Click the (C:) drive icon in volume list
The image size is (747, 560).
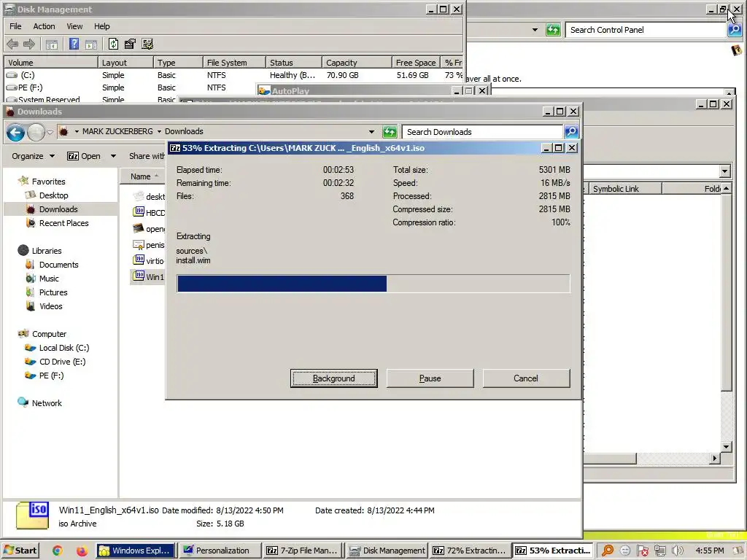click(x=12, y=75)
